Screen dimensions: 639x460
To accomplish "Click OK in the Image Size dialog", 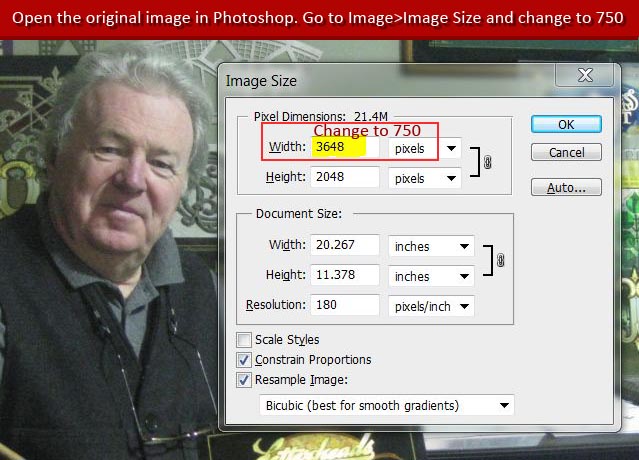I will [x=566, y=124].
